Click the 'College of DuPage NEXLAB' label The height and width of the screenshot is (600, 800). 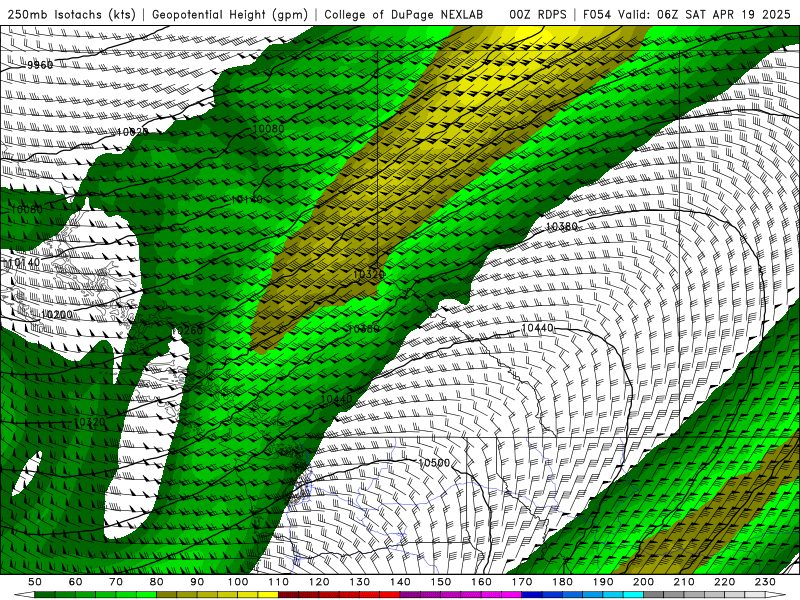point(404,15)
